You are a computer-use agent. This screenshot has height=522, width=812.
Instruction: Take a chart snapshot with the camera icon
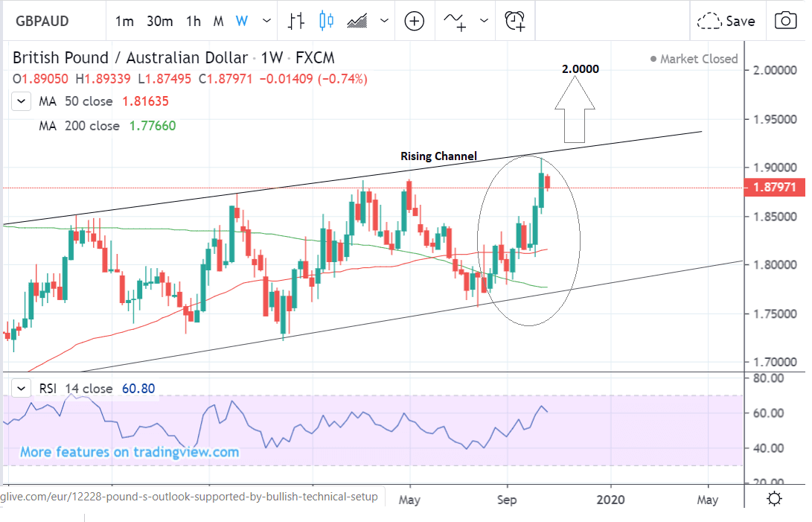[x=785, y=21]
